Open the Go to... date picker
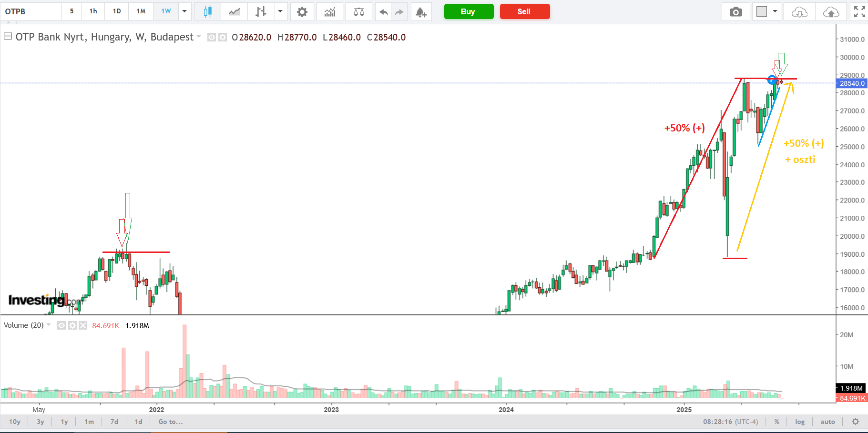The height and width of the screenshot is (433, 868). click(171, 422)
